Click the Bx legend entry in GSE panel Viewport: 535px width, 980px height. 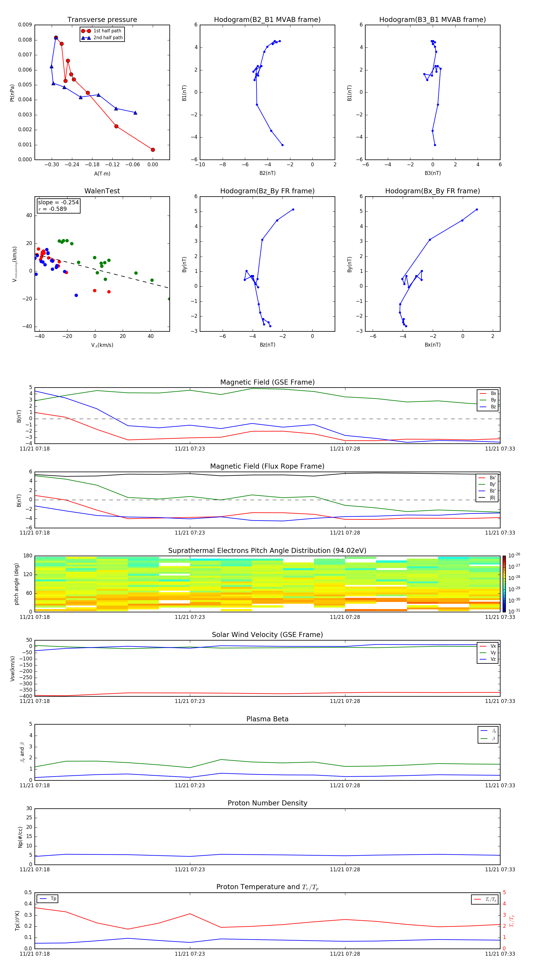pos(488,393)
